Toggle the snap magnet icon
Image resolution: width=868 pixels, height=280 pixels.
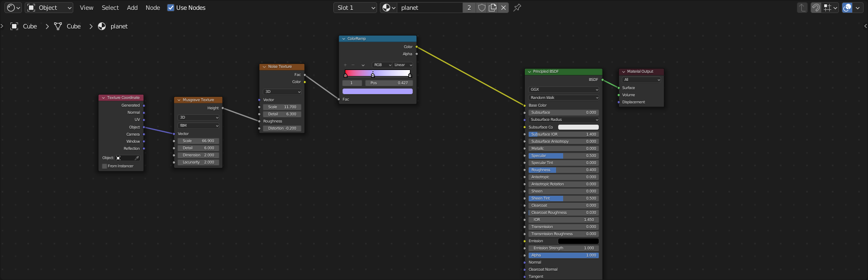tap(815, 8)
